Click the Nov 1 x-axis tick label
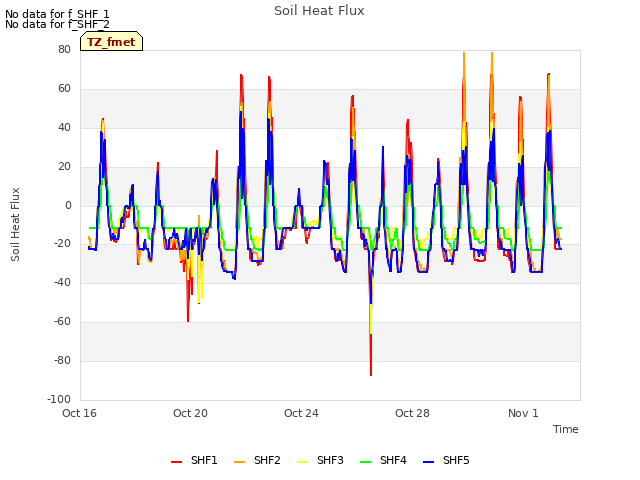 point(523,413)
